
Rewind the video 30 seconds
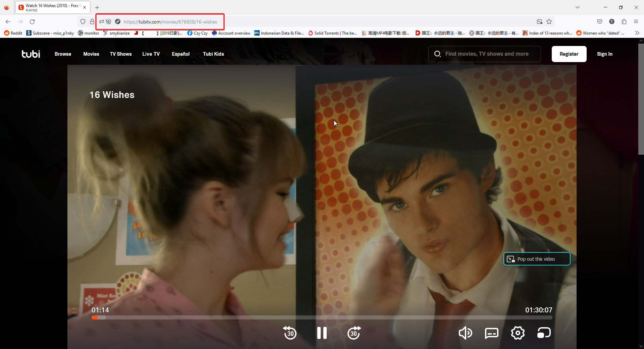[x=290, y=333]
